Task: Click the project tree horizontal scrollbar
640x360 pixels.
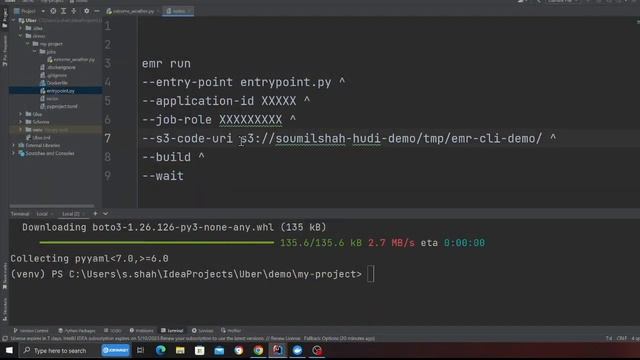Action: 52,206
